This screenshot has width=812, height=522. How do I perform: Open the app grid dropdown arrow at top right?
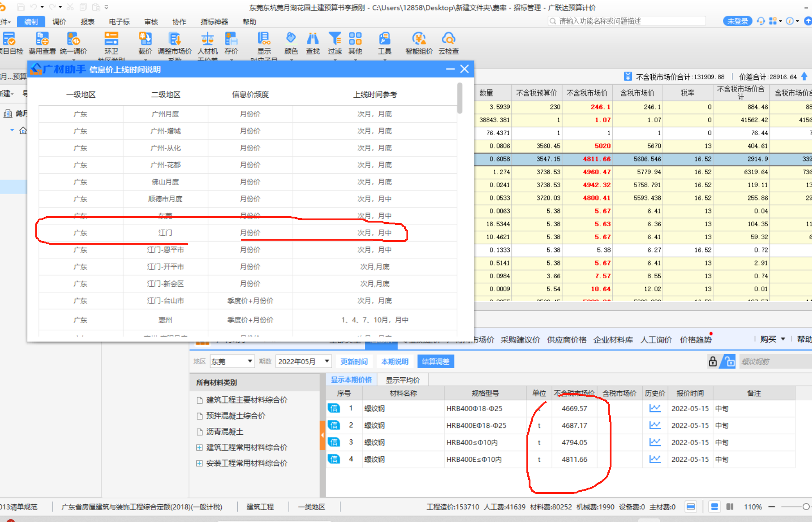[x=780, y=21]
